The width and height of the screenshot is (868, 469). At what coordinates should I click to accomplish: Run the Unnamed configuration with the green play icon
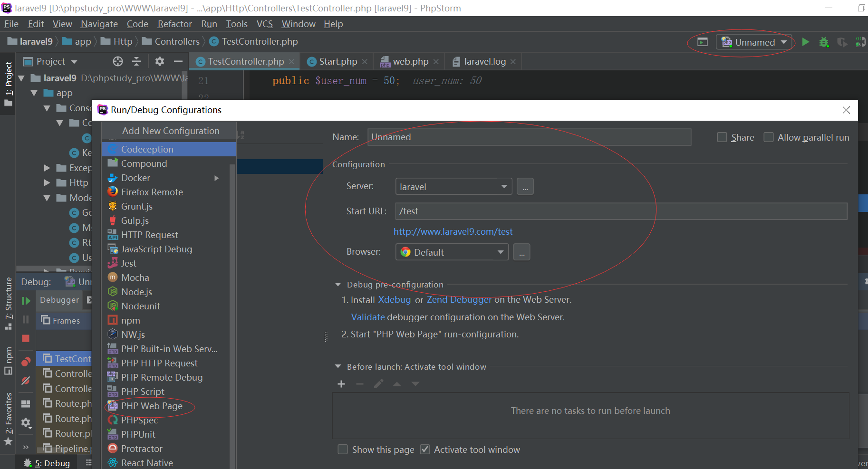(806, 42)
